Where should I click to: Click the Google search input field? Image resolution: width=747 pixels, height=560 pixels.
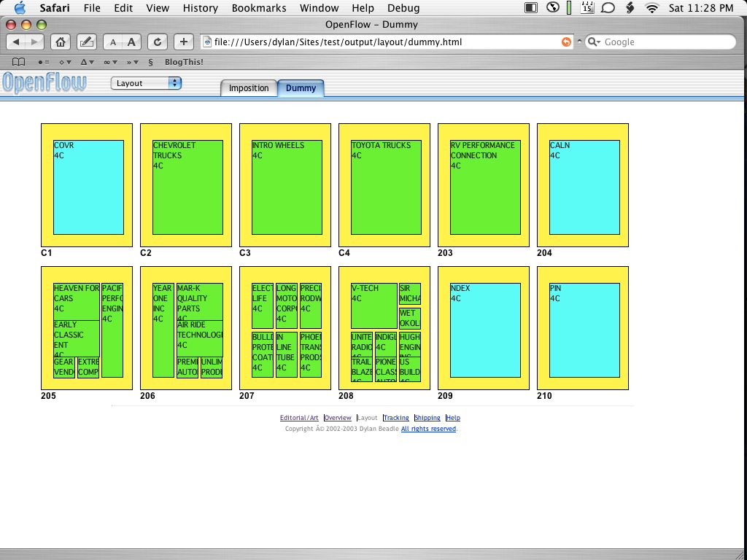coord(664,42)
